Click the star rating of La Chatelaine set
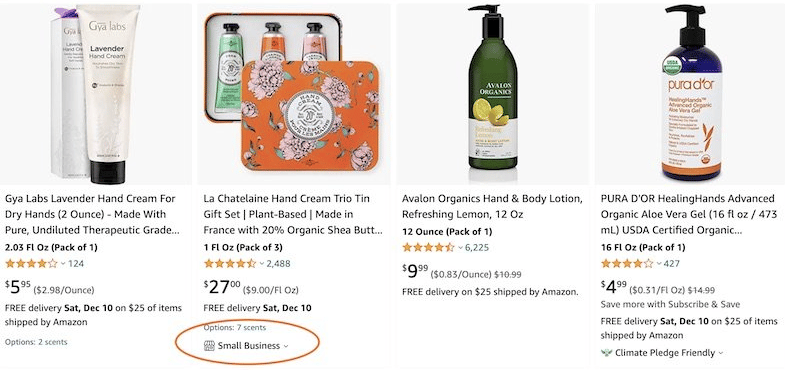 coord(230,263)
